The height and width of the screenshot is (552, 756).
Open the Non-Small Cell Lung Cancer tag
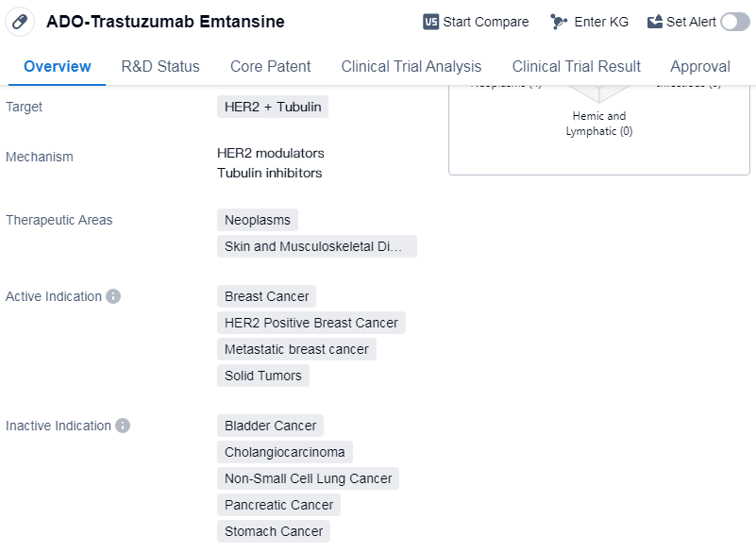click(308, 478)
